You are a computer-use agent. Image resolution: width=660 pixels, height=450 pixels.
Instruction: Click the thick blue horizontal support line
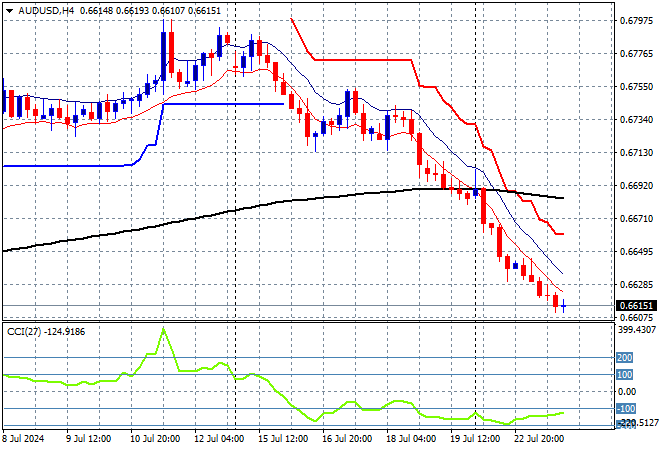(x=224, y=104)
